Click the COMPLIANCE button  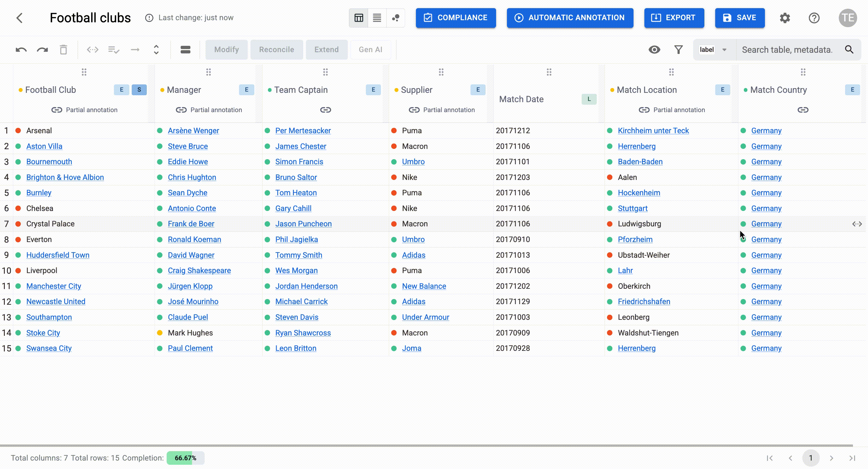point(456,18)
